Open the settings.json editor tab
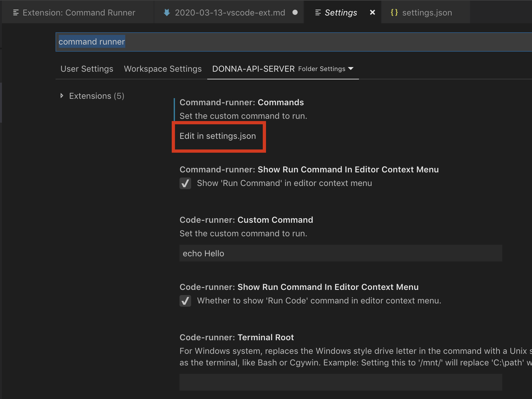 (427, 13)
